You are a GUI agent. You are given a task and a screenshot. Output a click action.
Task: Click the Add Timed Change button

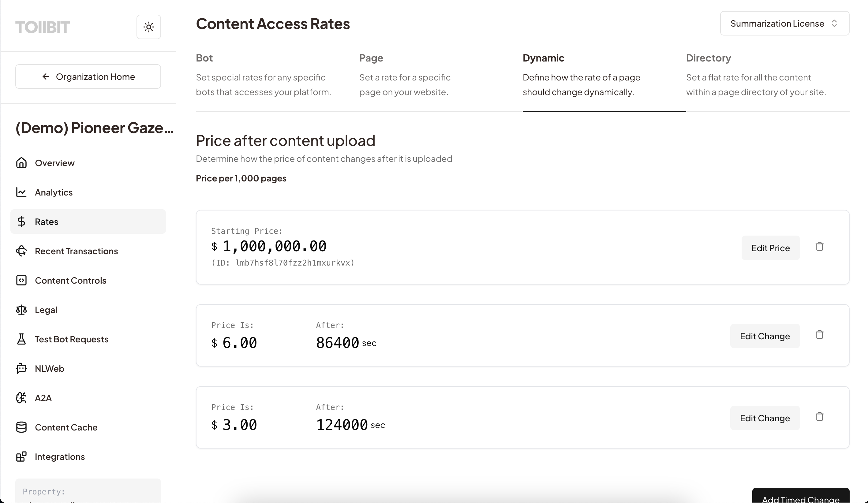pyautogui.click(x=800, y=497)
